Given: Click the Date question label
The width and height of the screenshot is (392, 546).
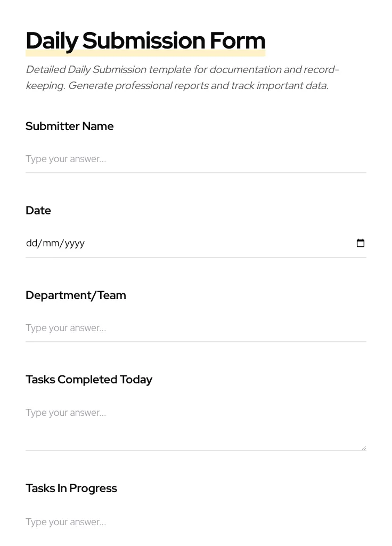Looking at the screenshot, I should coord(38,211).
